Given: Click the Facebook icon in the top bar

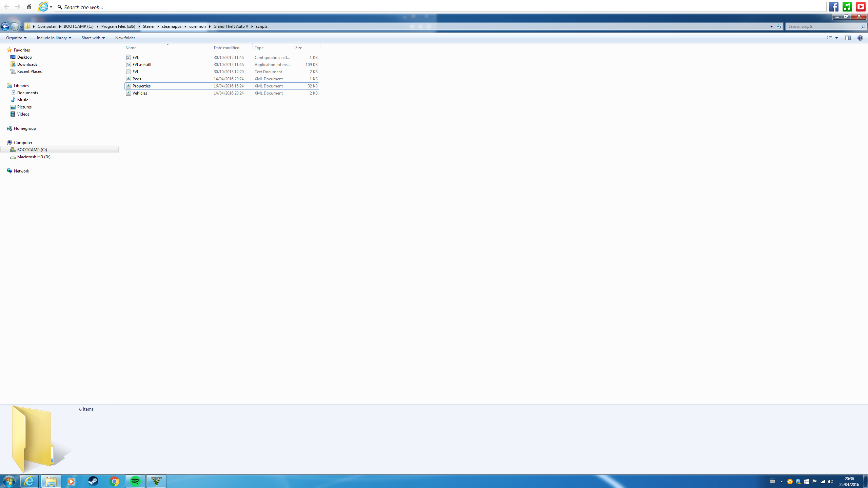Looking at the screenshot, I should (834, 7).
